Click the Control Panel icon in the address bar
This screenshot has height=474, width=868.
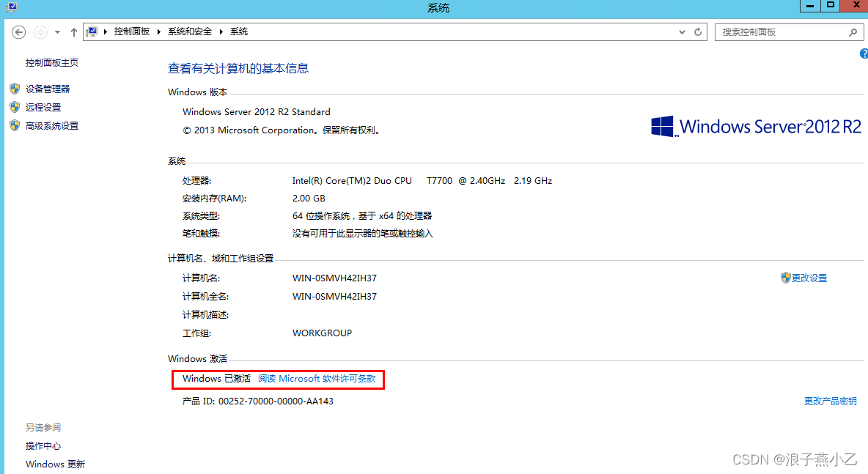click(92, 32)
